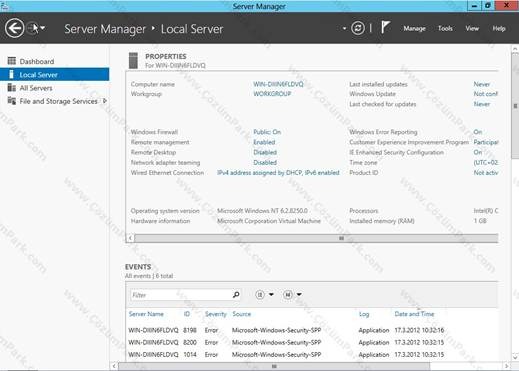Click the All Servers icon
Viewport: 519px width, 371px height.
[x=12, y=87]
